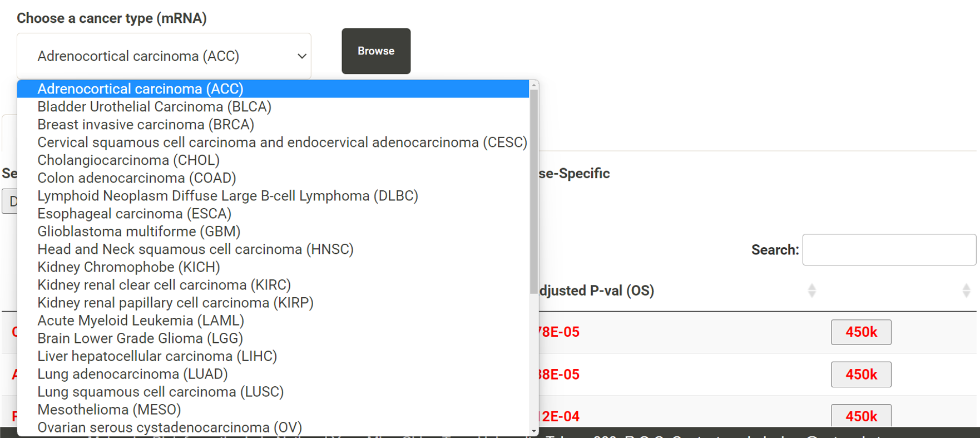Select Bladder Urothelial Carcinoma (BLCA) option
This screenshot has height=438, width=980.
tap(154, 107)
